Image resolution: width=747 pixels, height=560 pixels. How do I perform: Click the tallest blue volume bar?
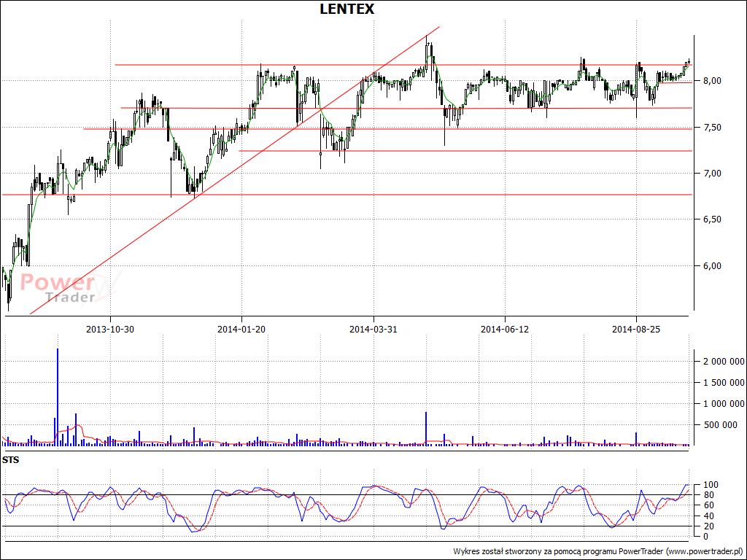pos(58,397)
